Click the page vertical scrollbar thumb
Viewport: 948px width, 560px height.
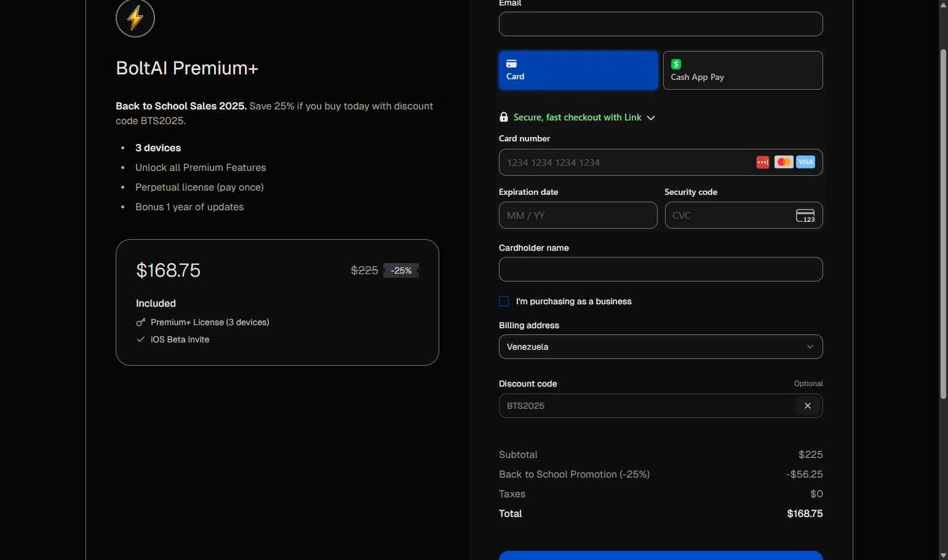pyautogui.click(x=943, y=224)
